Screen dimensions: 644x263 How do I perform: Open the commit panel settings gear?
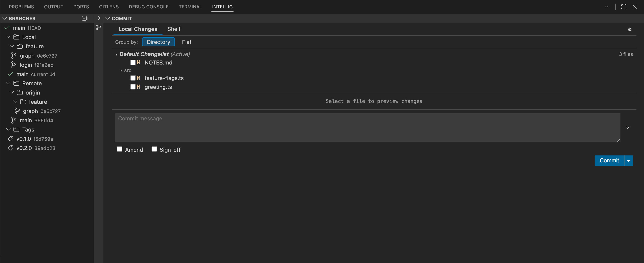629,29
